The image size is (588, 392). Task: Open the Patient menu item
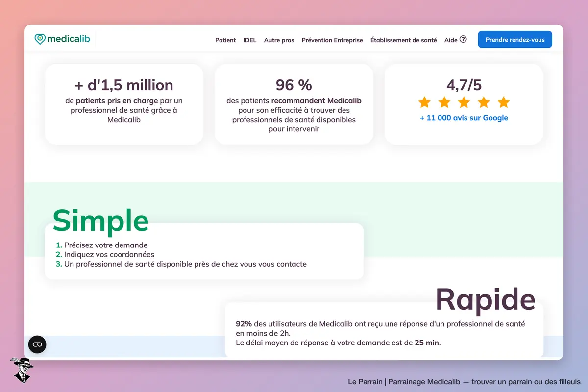click(225, 40)
